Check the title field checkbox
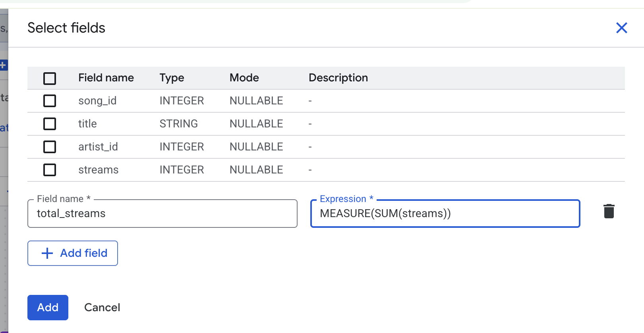The height and width of the screenshot is (333, 644). [50, 124]
